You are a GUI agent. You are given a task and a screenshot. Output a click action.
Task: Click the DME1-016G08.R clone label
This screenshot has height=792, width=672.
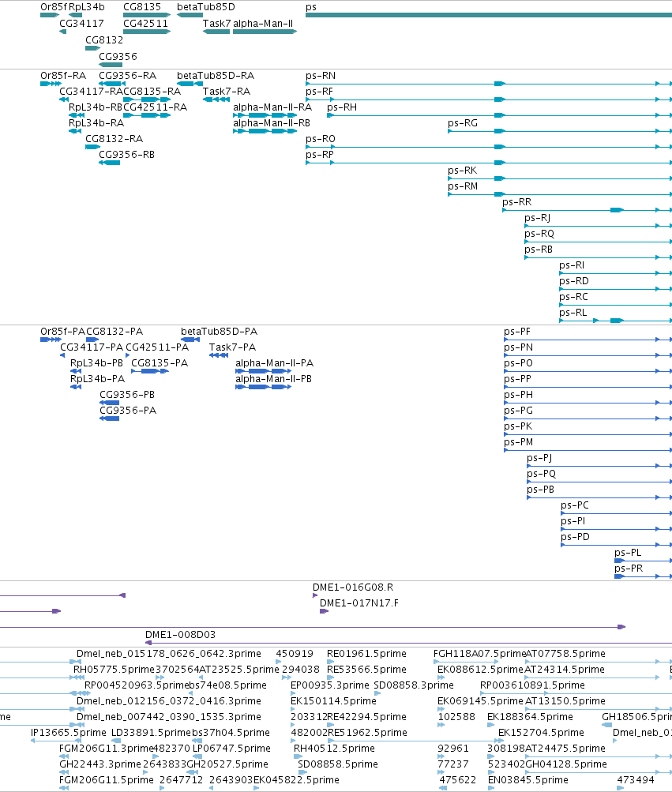click(353, 587)
